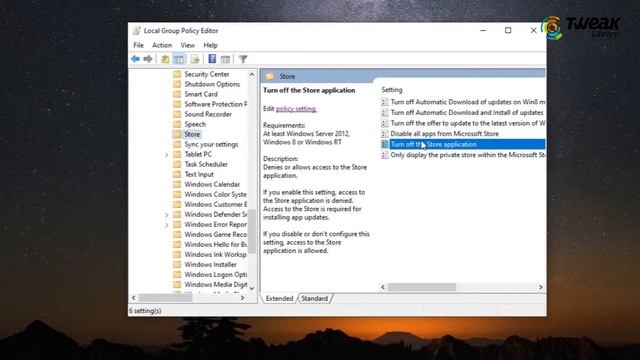The width and height of the screenshot is (640, 360).
Task: Expand the Windows Error Reporting tree node
Action: pos(167,225)
